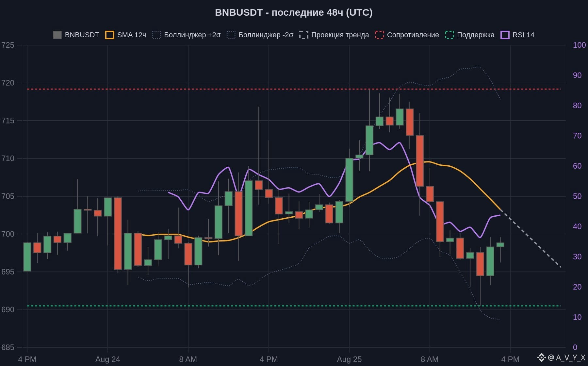Click the 720 price axis label
Screen dimensions: 588x366
tap(8, 83)
